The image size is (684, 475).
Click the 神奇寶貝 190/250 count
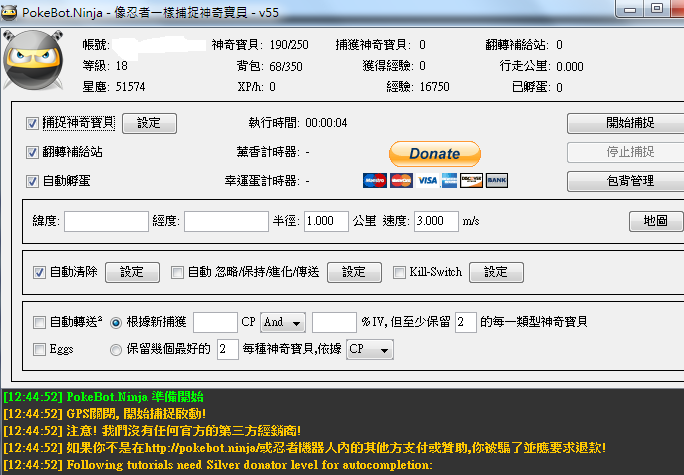289,45
